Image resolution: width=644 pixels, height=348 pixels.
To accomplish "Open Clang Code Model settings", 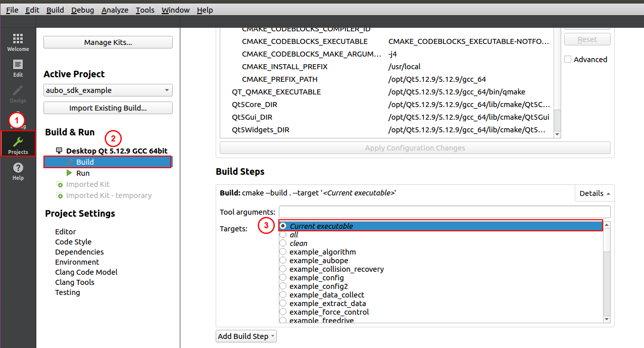I will [86, 272].
